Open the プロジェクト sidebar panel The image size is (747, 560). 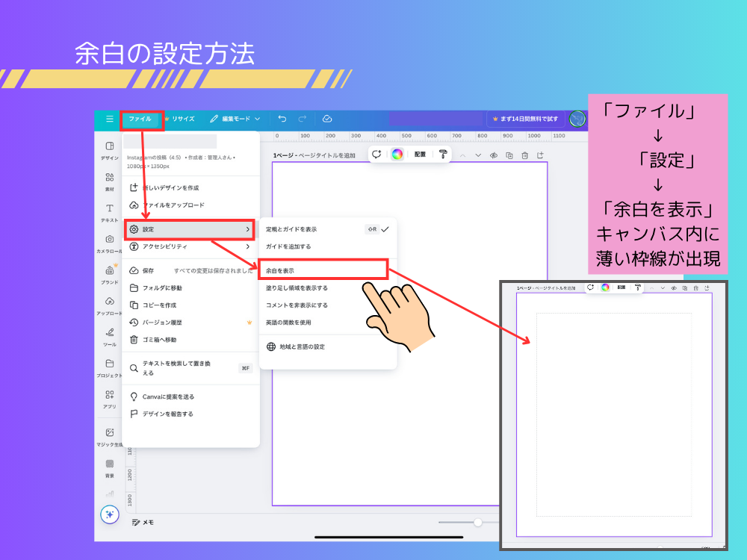(110, 368)
